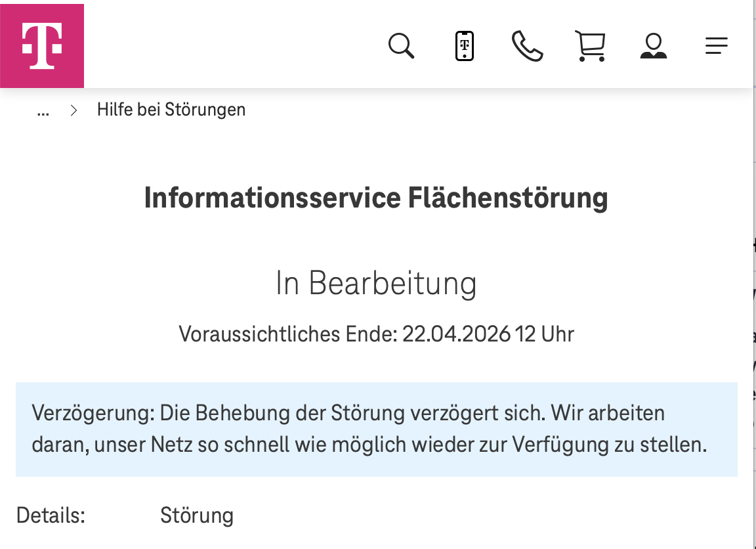
Task: Go to Hilfe bei Störungen breadcrumb
Action: pos(171,110)
